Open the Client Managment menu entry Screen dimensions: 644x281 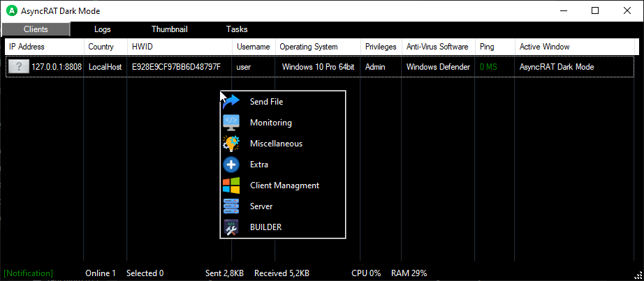(284, 185)
